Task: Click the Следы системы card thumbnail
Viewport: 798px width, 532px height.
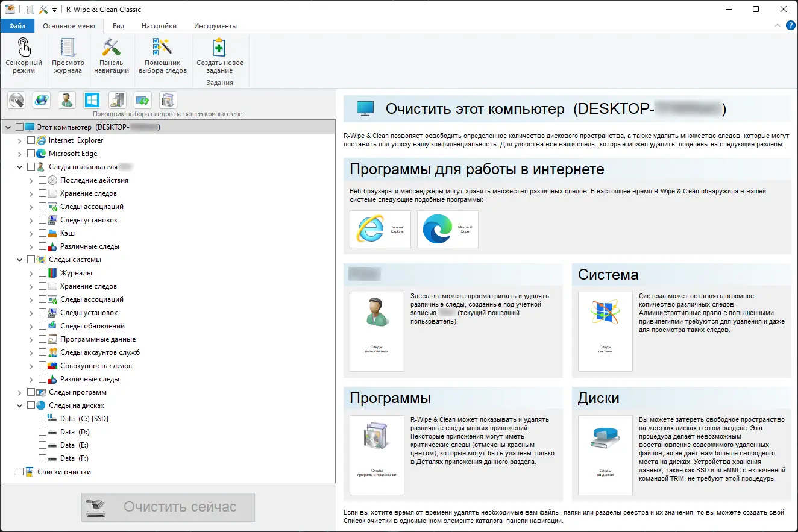Action: [x=605, y=331]
